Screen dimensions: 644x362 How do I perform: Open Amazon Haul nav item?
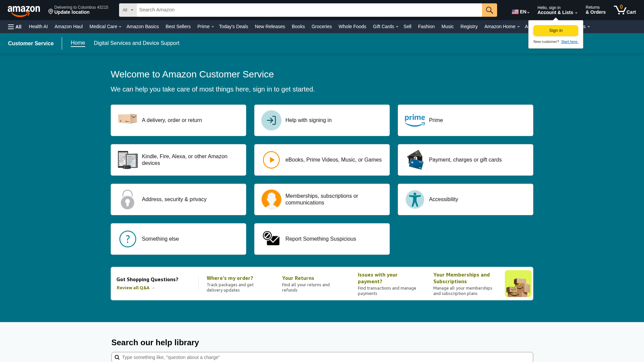point(69,26)
